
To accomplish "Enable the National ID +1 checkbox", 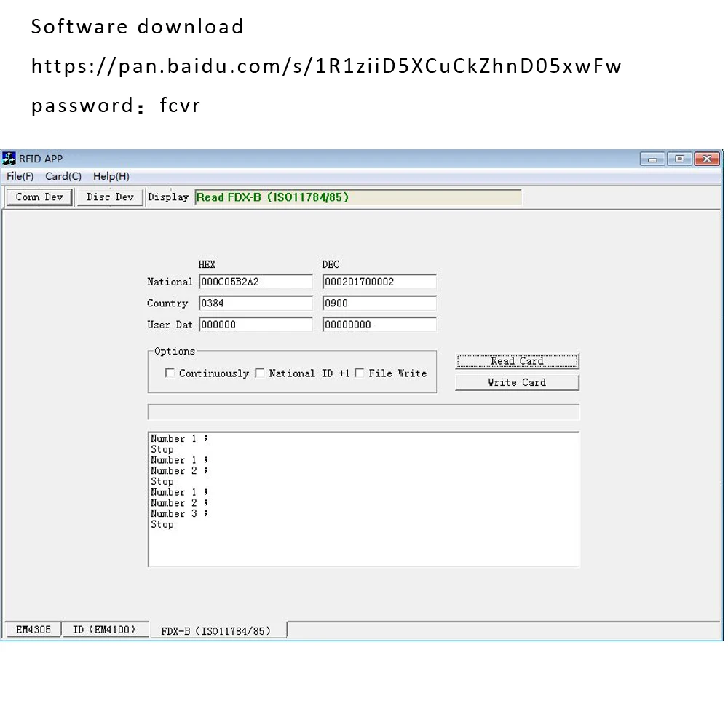I will pyautogui.click(x=260, y=373).
